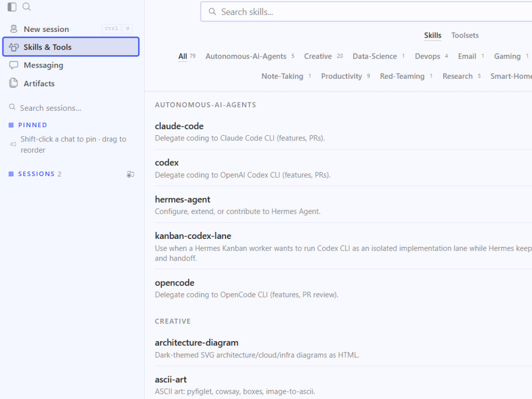Switch to the Skills tab
The image size is (532, 399).
click(x=433, y=35)
